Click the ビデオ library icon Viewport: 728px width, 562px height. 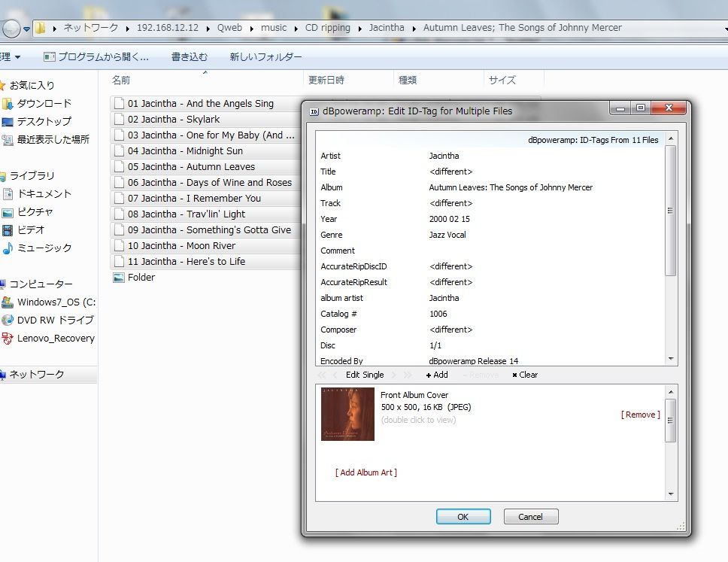tap(8, 230)
